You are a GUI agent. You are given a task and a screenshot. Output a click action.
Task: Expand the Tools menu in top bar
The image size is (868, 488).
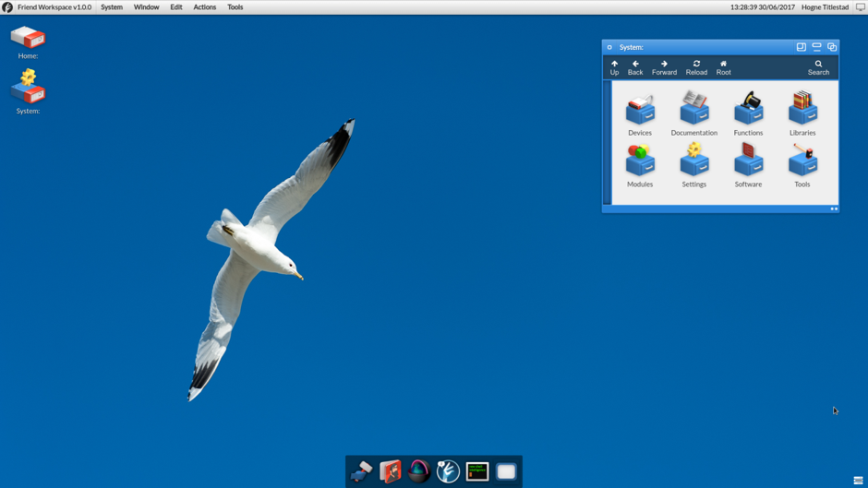click(235, 7)
